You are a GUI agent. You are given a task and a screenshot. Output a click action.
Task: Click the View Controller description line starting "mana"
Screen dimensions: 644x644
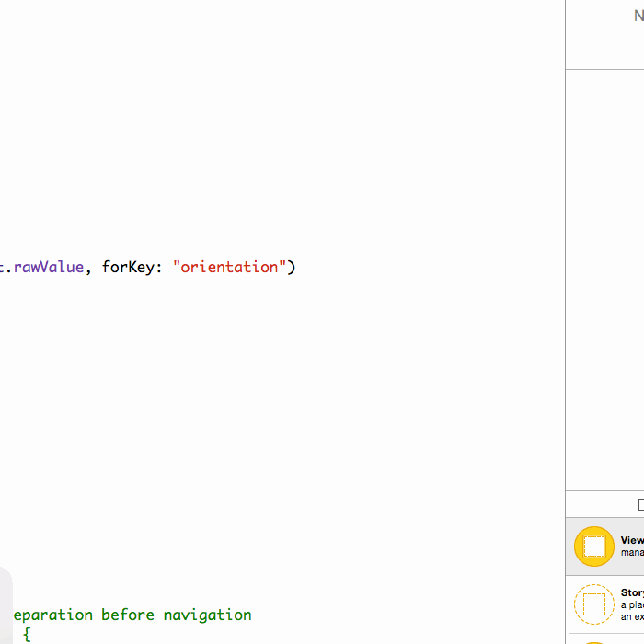[632, 553]
